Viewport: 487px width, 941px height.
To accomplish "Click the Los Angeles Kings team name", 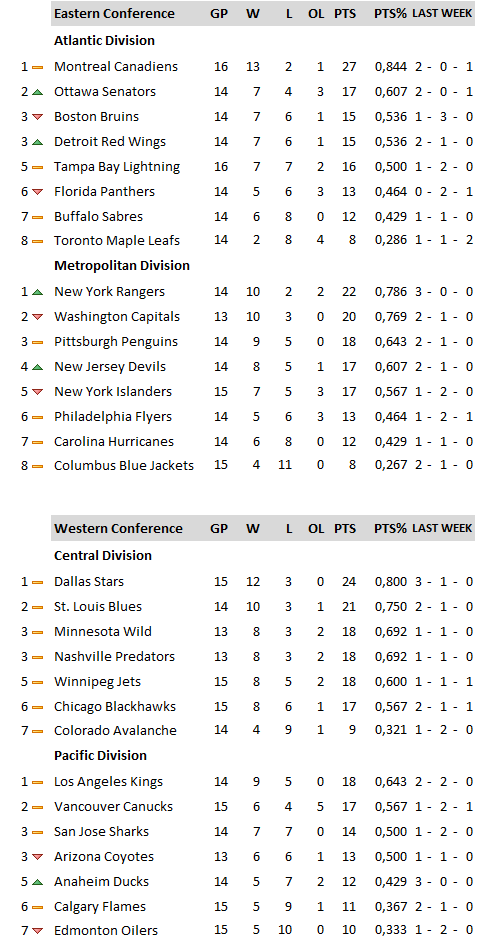I will coord(109,782).
